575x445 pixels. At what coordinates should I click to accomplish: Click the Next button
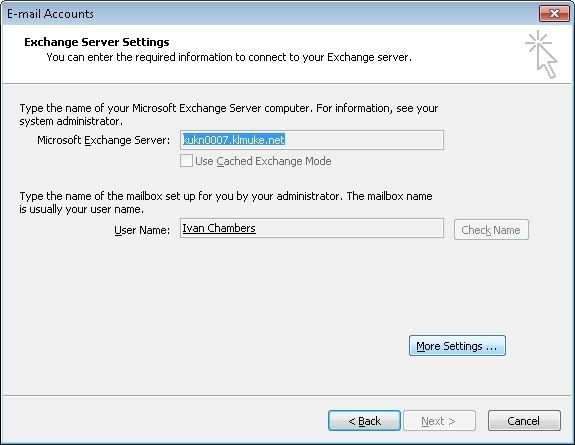[x=439, y=420]
